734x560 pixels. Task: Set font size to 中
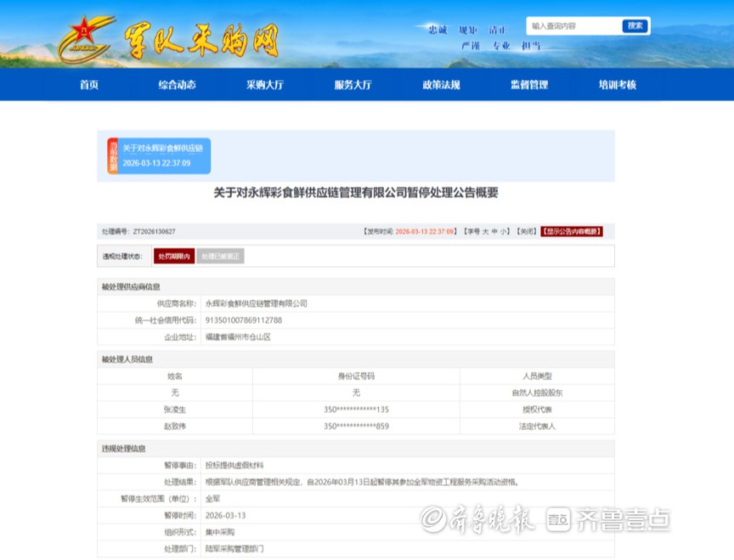coord(495,231)
